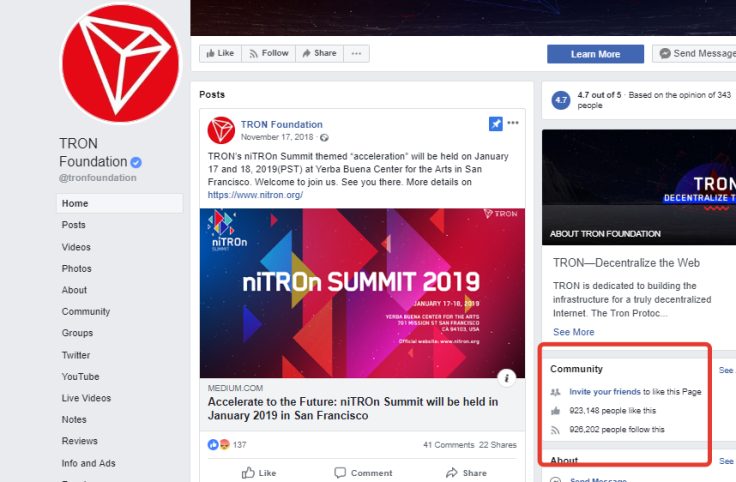The image size is (736, 482).
Task: Share the niTROn Summit post
Action: [x=466, y=473]
